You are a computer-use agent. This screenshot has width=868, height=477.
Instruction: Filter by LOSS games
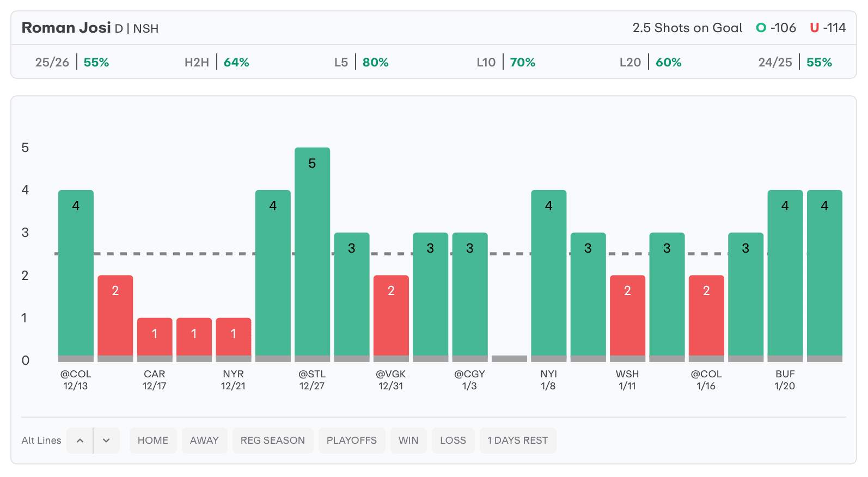pyautogui.click(x=453, y=441)
